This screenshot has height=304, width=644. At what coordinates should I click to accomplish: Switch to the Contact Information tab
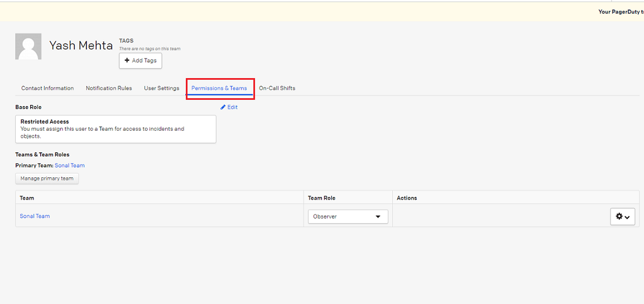coord(47,88)
